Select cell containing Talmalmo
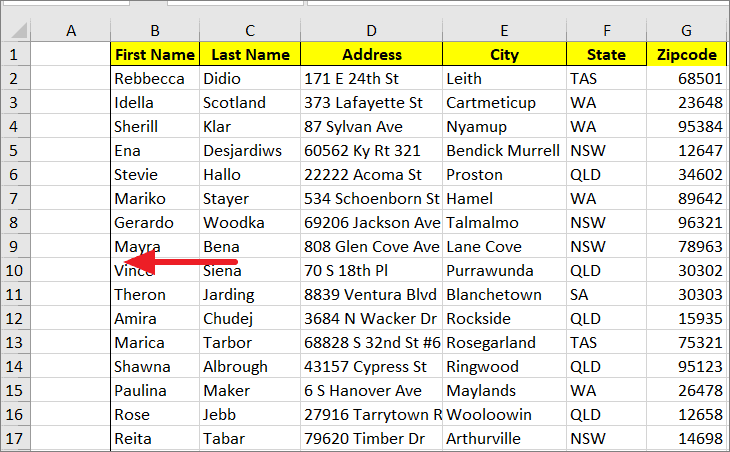Screen dimensions: 730x452 click(504, 223)
